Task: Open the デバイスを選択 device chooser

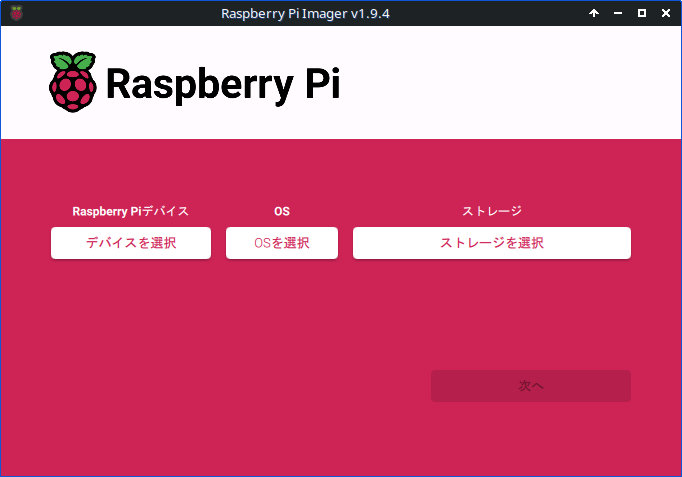Action: (x=131, y=243)
